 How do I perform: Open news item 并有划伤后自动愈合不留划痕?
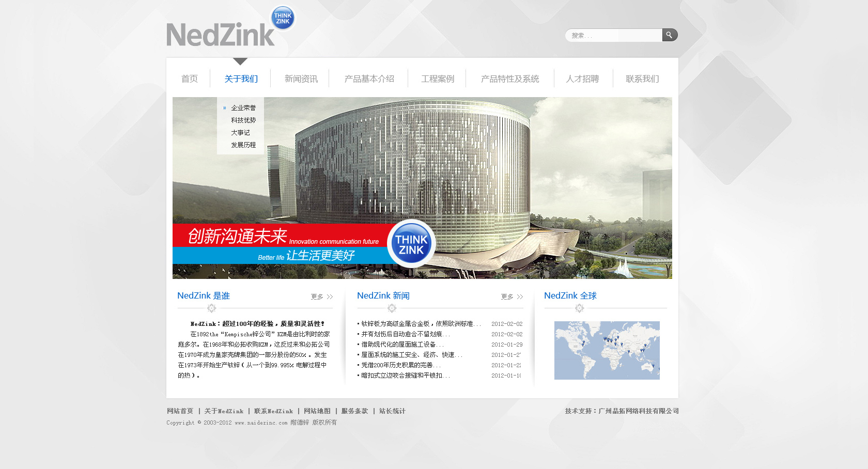pos(406,334)
